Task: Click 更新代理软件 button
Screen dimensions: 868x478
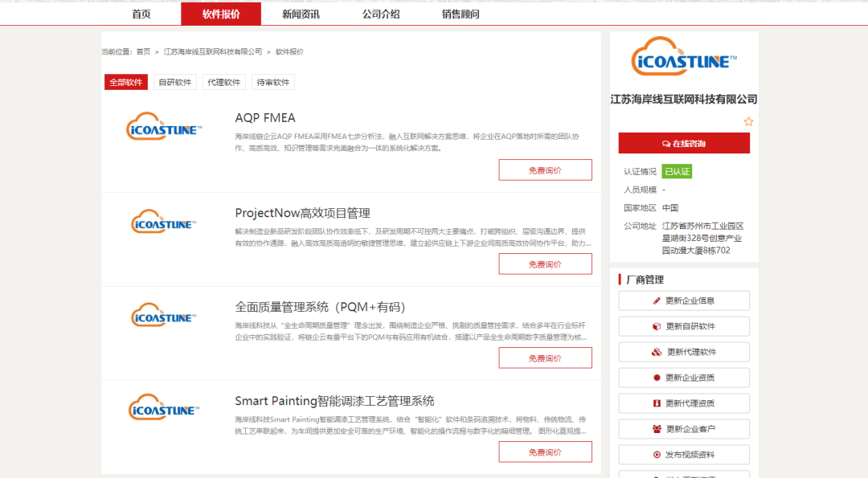Action: click(x=684, y=352)
